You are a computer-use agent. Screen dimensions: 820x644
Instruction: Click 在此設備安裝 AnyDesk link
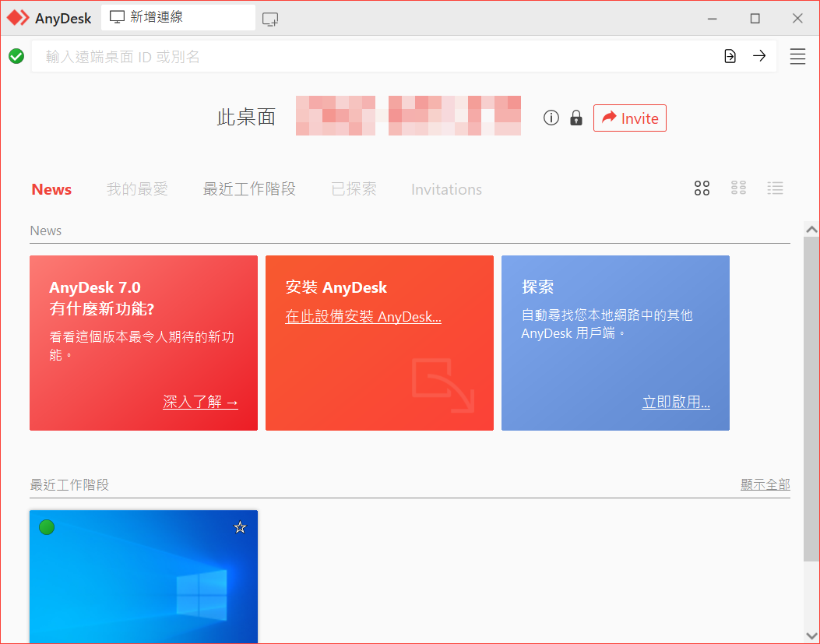tap(363, 317)
